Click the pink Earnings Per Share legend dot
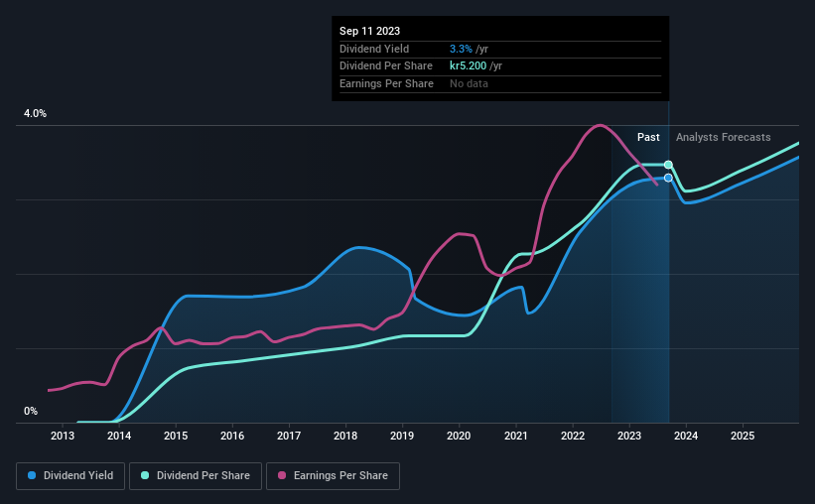The image size is (815, 504). (282, 475)
